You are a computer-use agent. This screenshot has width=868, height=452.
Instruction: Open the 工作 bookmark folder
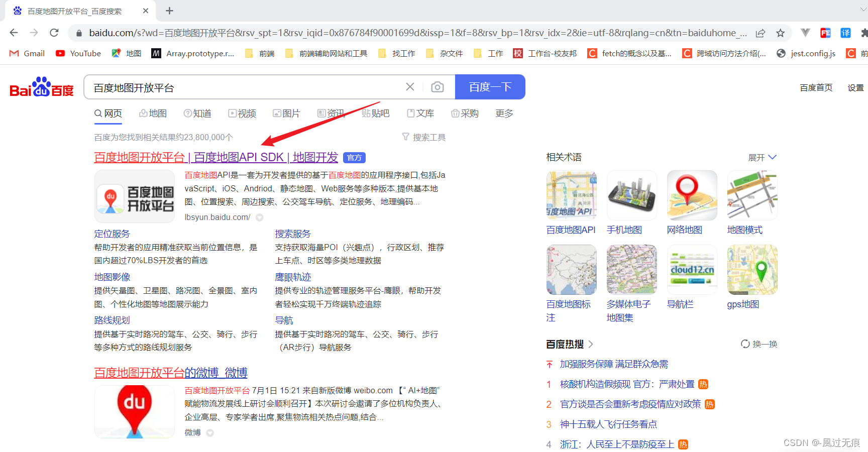pyautogui.click(x=488, y=53)
